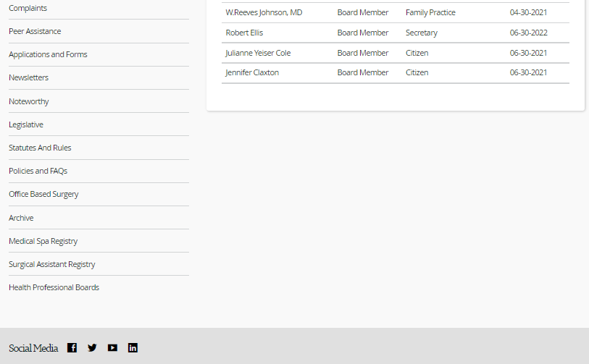The height and width of the screenshot is (364, 589).
Task: Select Board Member in Robert Ellis row
Action: pos(363,33)
